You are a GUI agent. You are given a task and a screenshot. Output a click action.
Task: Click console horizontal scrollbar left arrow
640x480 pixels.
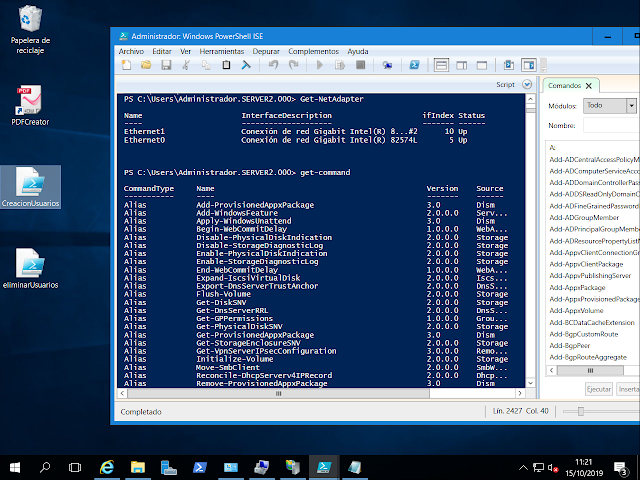point(122,393)
